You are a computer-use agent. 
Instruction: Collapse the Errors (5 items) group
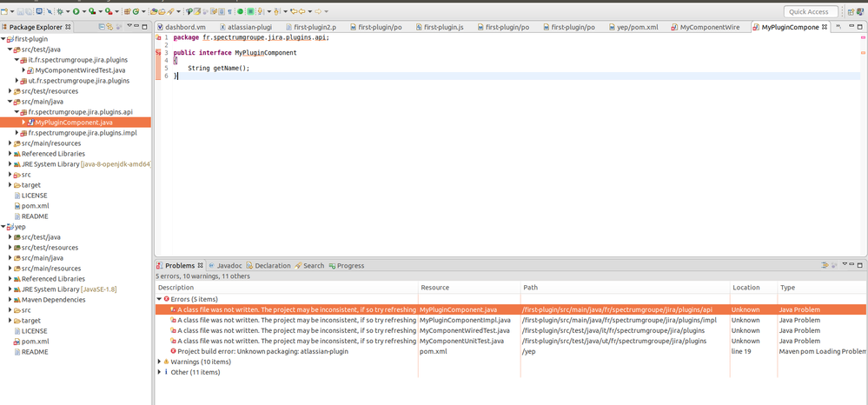coord(159,299)
